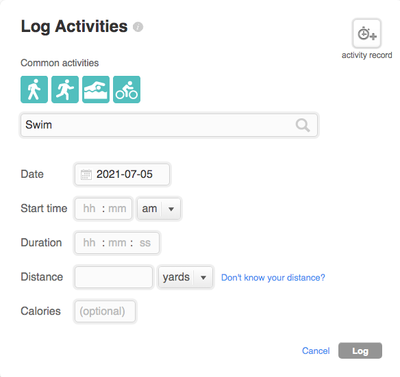Click the info icon beside Log Activities

(138, 27)
